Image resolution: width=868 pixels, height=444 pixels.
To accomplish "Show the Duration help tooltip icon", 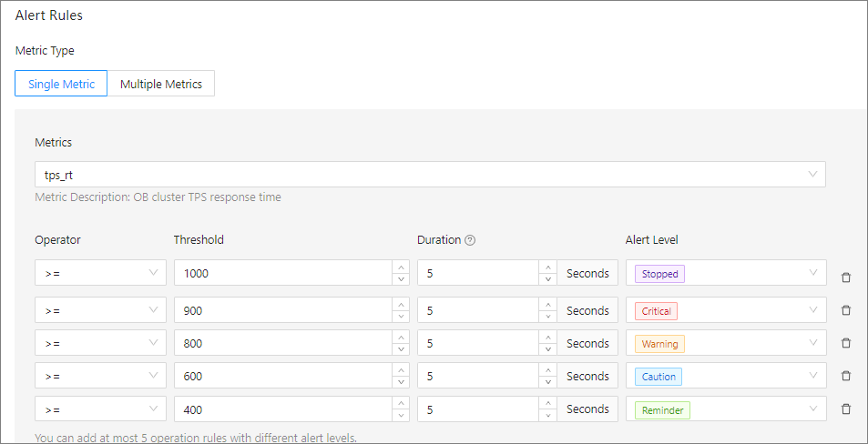I will pos(471,241).
